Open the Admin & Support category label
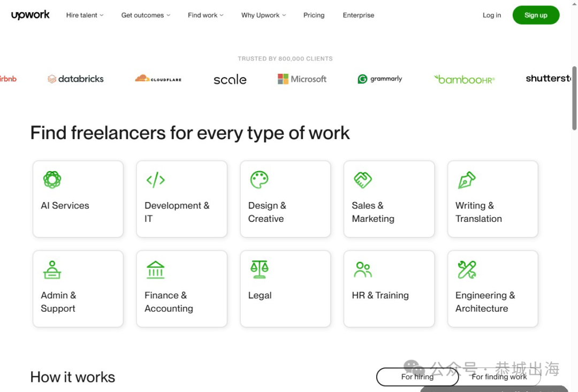This screenshot has width=578, height=392. click(58, 302)
